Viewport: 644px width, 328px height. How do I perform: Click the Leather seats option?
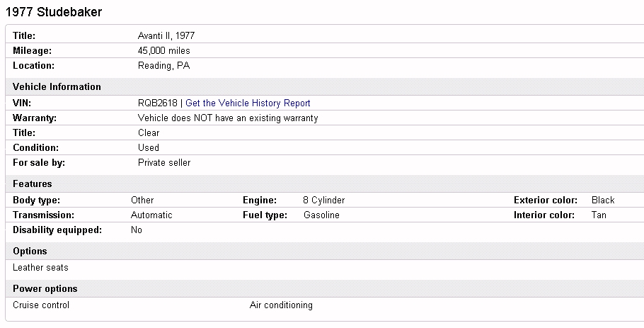[41, 268]
